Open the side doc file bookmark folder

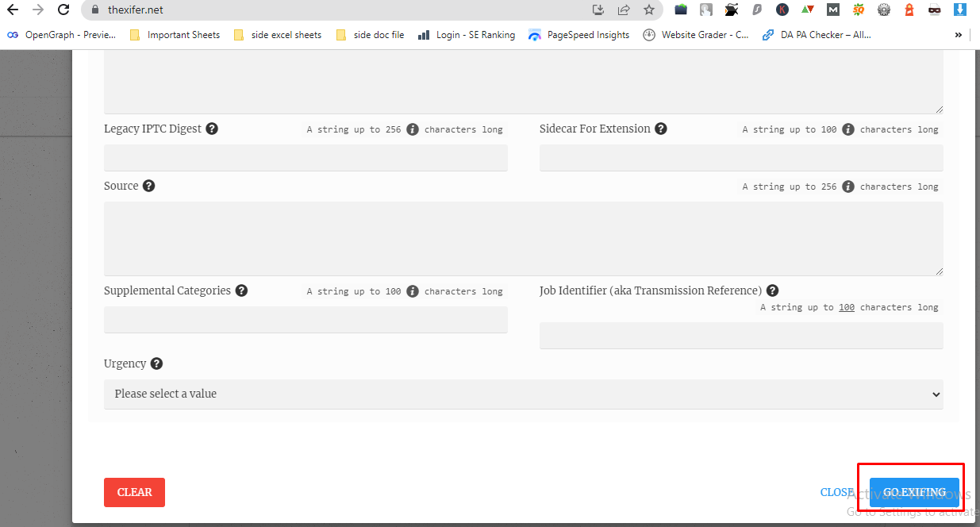(x=371, y=35)
